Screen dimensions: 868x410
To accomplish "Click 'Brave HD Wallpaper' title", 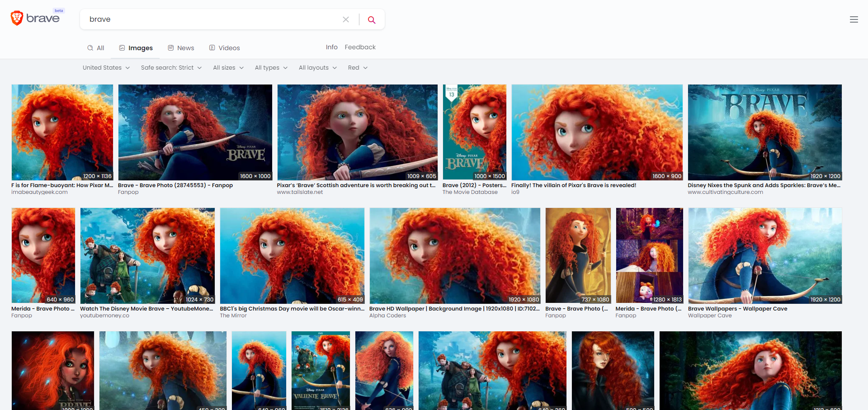I will [x=454, y=309].
